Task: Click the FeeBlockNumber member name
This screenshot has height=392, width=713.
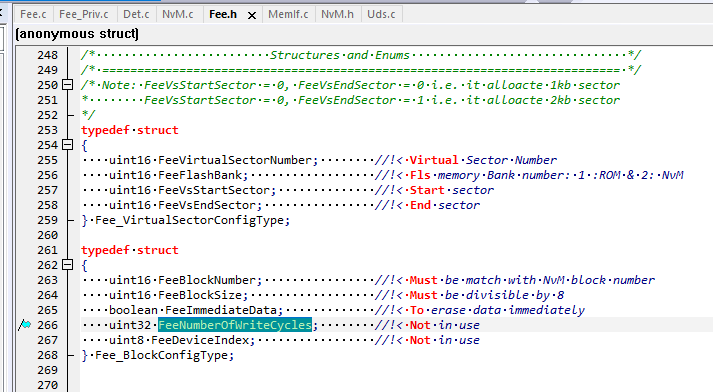Action: click(x=207, y=280)
